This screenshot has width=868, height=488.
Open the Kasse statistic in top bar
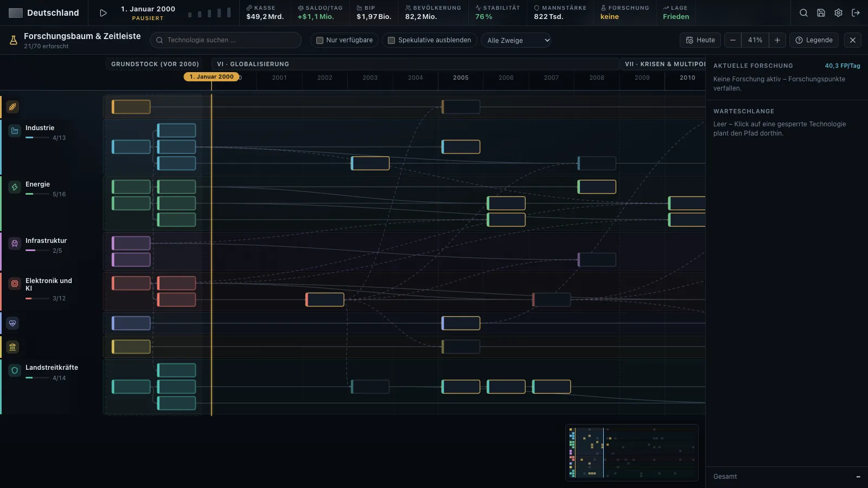coord(265,12)
